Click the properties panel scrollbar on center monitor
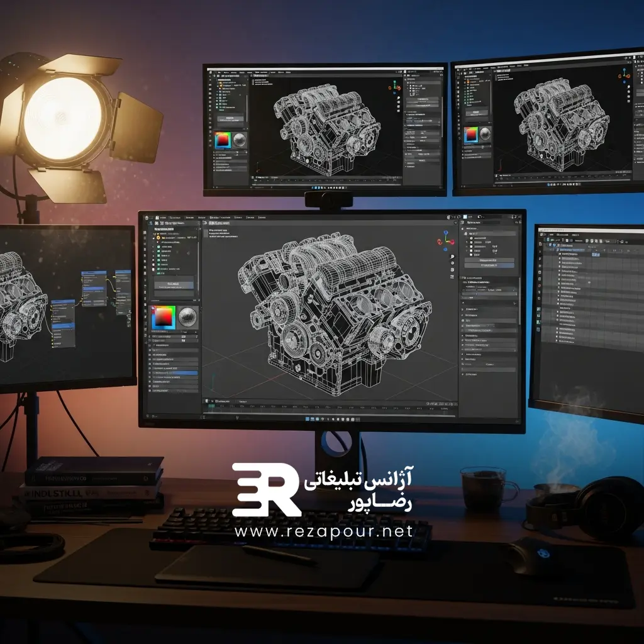This screenshot has width=644, height=644. [519, 302]
